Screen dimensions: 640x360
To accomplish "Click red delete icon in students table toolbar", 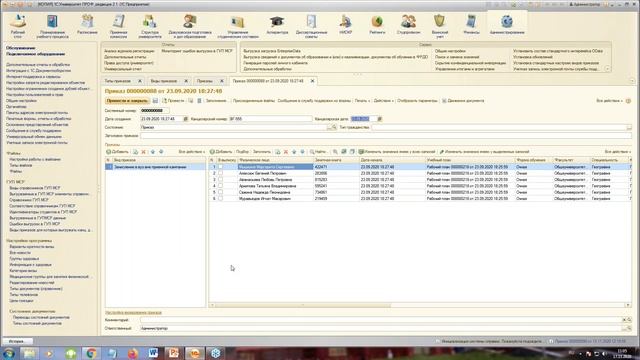I will [286, 152].
